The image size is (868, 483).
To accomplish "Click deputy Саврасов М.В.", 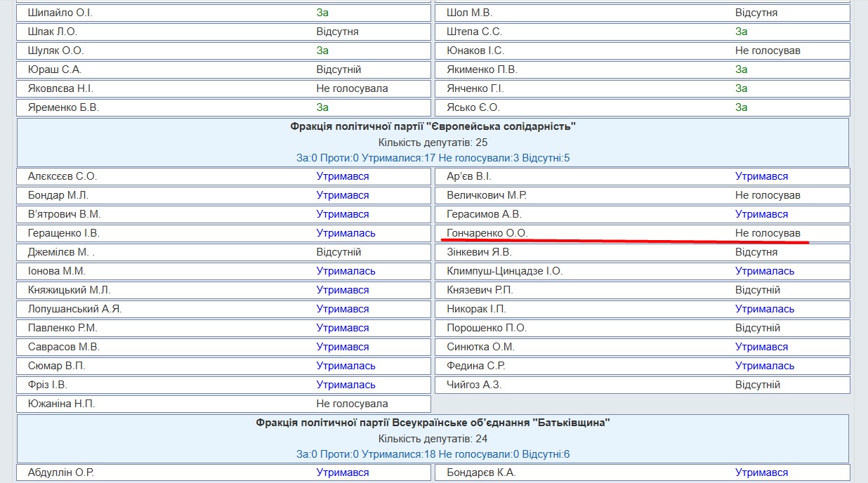I will click(64, 347).
